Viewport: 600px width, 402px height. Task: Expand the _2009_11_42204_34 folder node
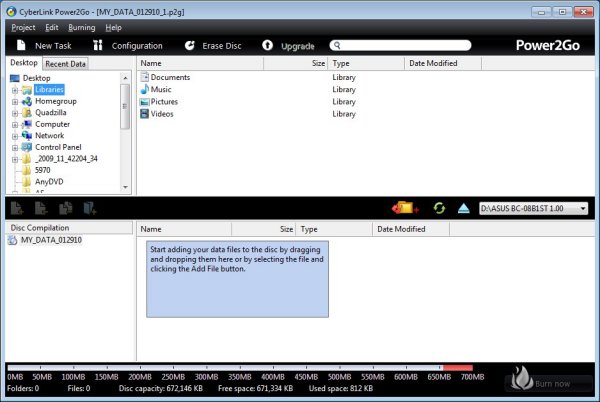15,159
